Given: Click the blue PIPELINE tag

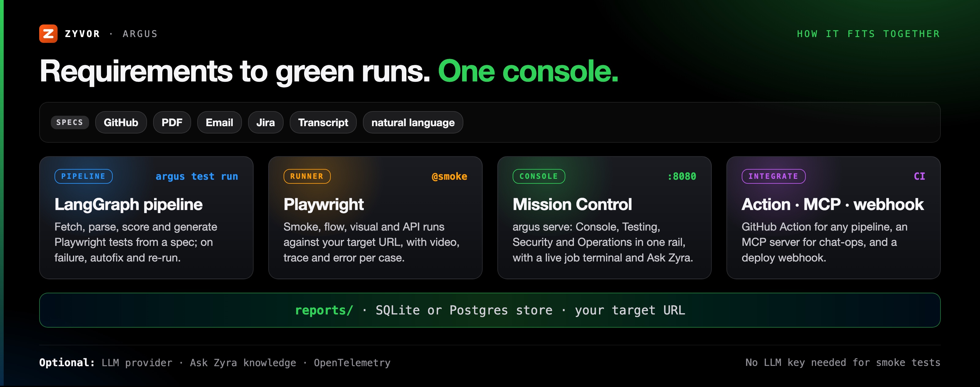Looking at the screenshot, I should point(83,176).
